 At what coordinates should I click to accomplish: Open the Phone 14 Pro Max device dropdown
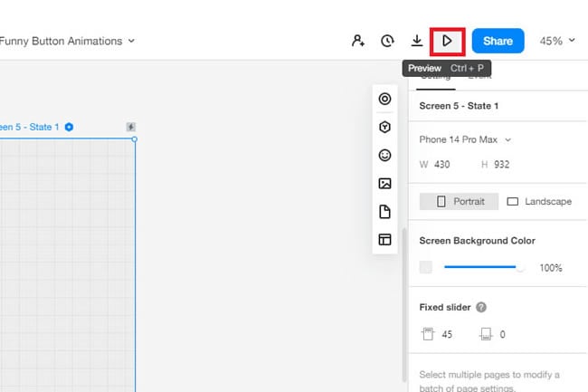(465, 139)
